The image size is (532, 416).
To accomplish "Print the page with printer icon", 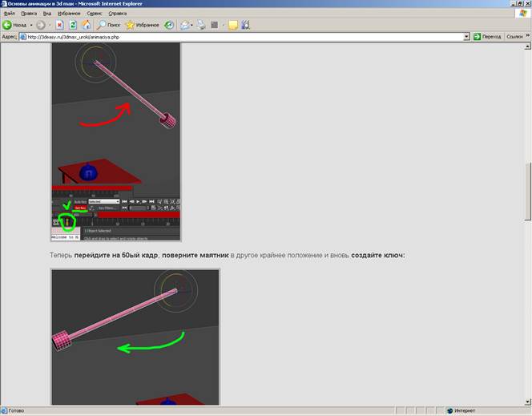I will [202, 25].
